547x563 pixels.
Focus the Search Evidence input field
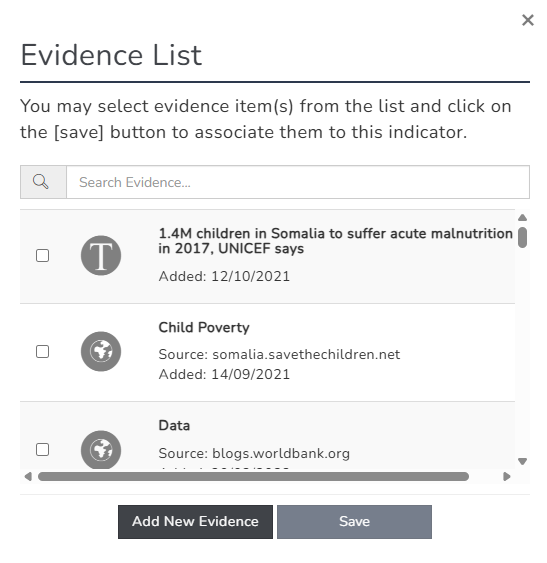298,182
